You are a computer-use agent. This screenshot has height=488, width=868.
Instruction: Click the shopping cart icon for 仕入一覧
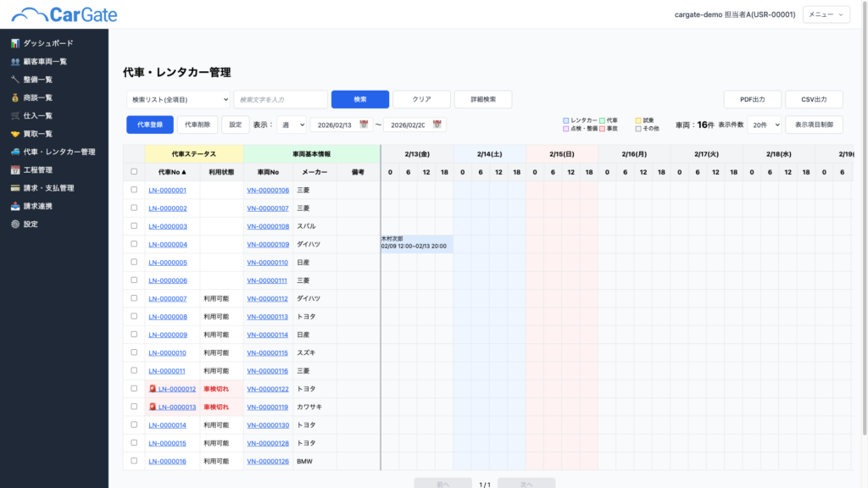15,116
